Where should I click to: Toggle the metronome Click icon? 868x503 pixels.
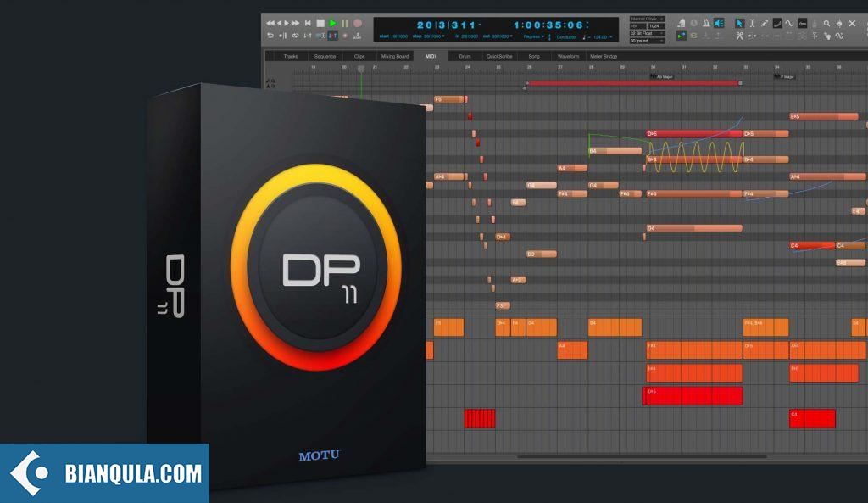706,23
